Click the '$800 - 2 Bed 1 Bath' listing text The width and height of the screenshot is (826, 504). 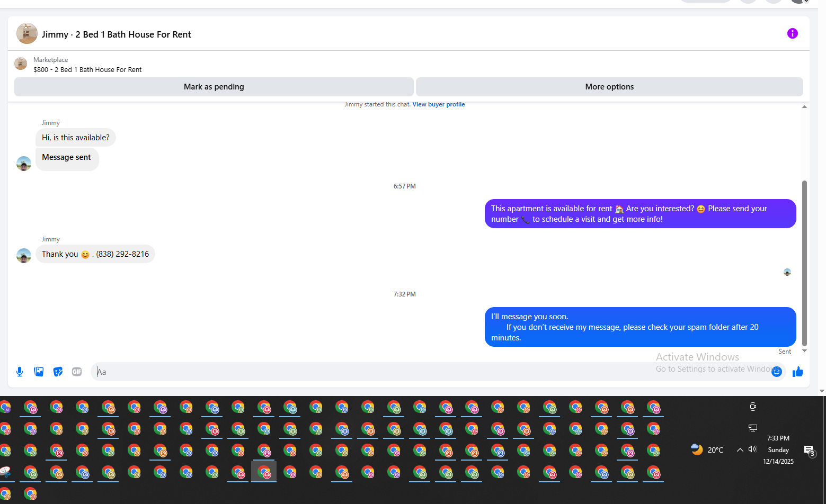(87, 70)
